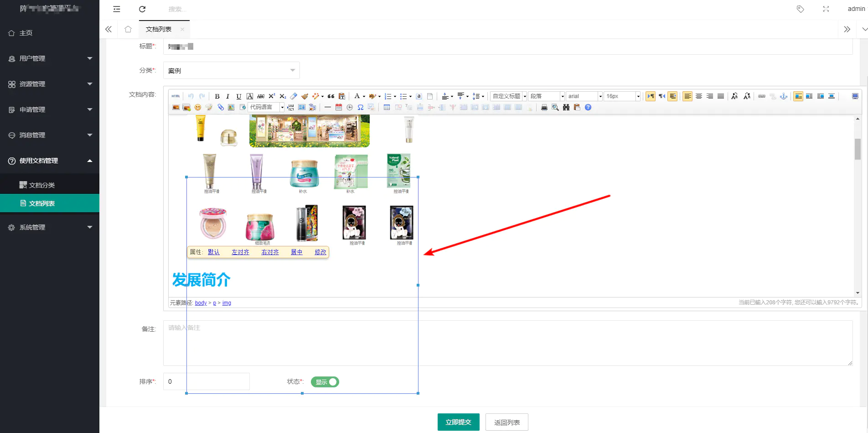The image size is (868, 433).
Task: Attach a file with paperclip icon
Action: [x=221, y=107]
